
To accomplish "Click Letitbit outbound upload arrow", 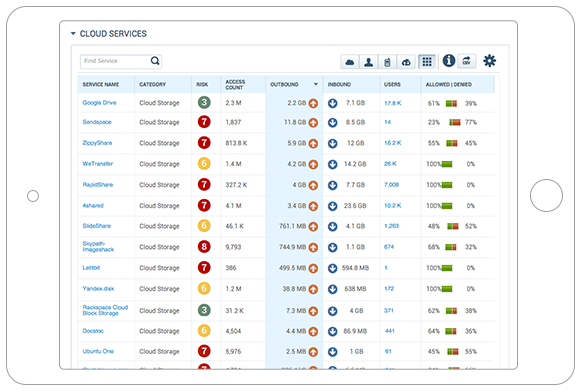I will (x=313, y=268).
